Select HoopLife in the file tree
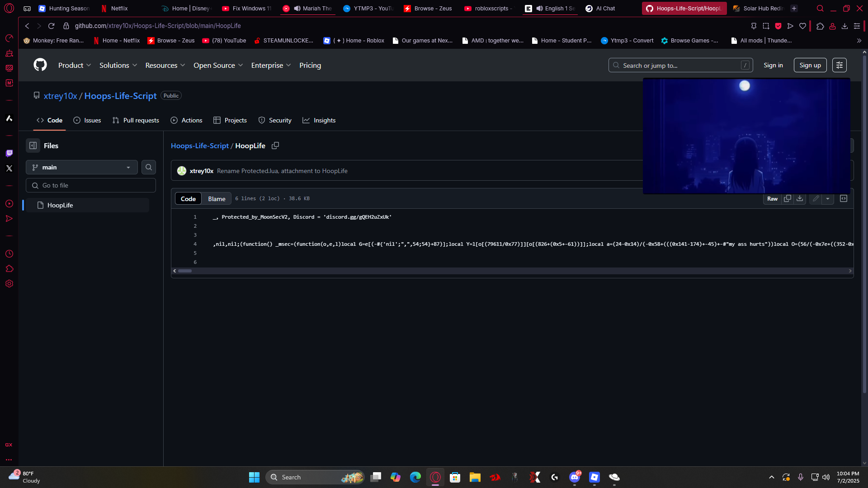 (x=87, y=205)
